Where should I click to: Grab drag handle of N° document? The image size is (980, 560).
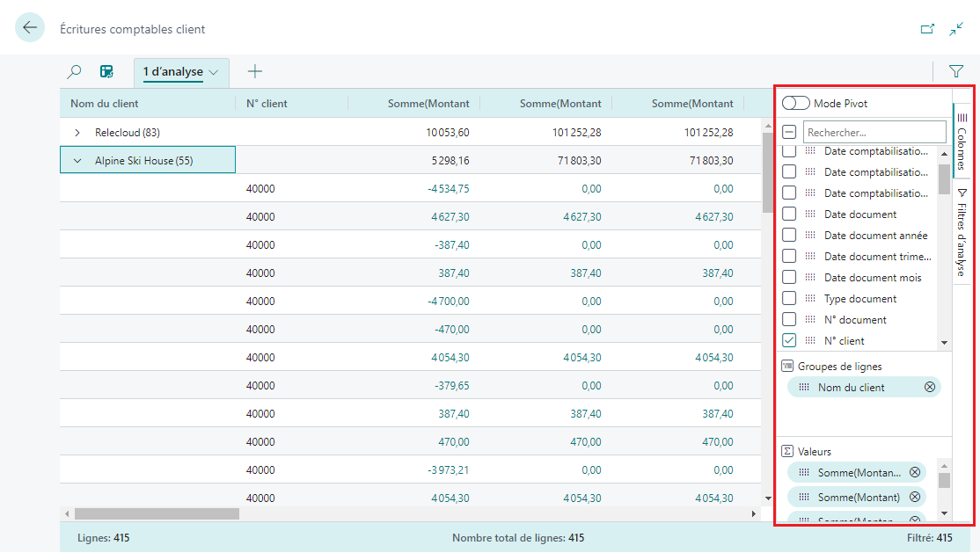pyautogui.click(x=810, y=320)
